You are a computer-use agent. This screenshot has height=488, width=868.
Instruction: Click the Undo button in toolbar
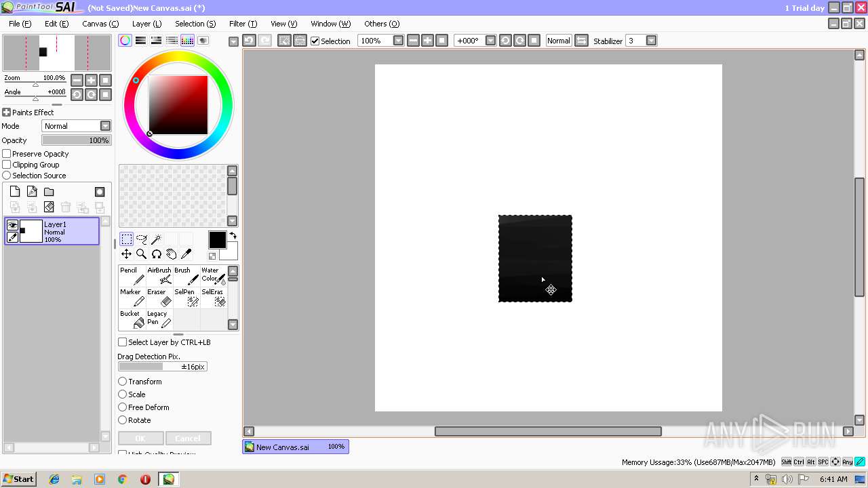pyautogui.click(x=249, y=41)
